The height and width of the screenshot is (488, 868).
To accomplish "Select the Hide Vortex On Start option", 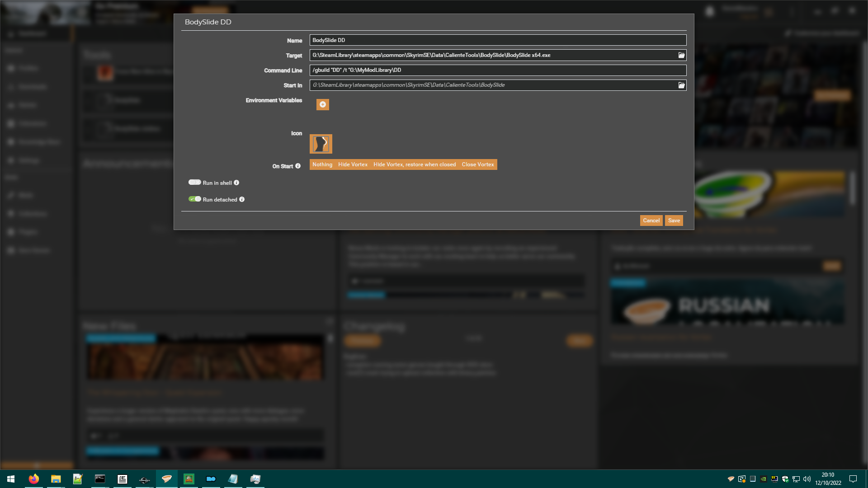I will click(x=353, y=164).
